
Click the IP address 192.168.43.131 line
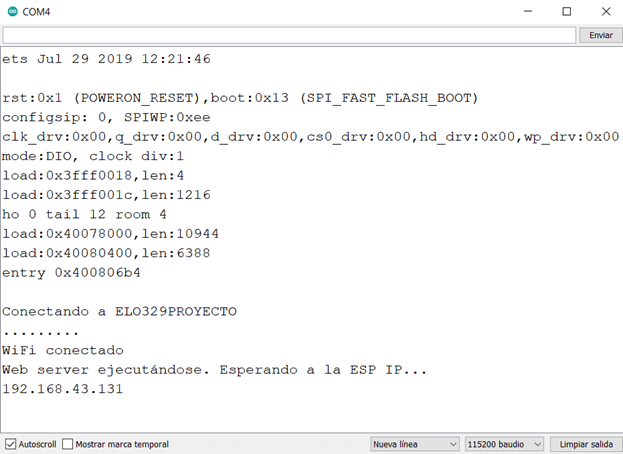pyautogui.click(x=63, y=389)
